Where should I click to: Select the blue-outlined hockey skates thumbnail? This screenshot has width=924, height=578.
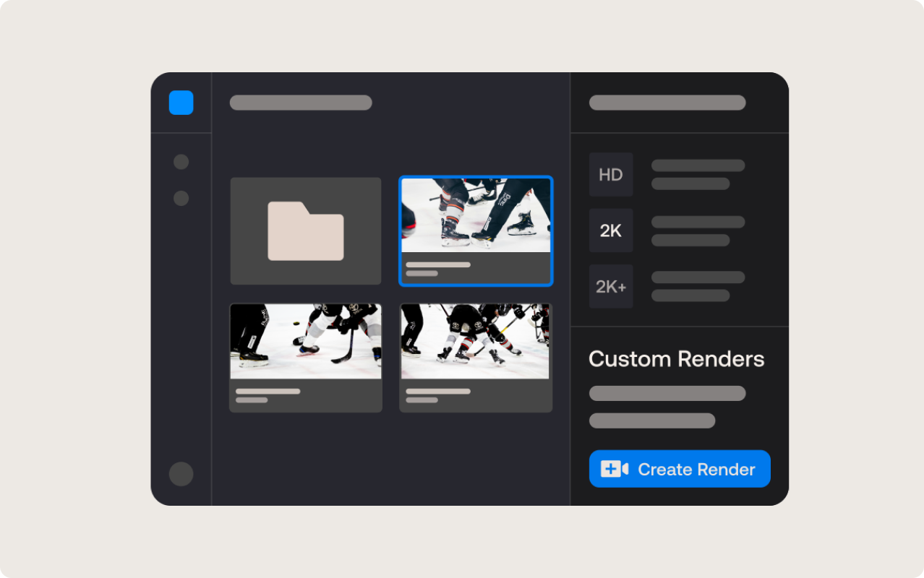point(476,215)
